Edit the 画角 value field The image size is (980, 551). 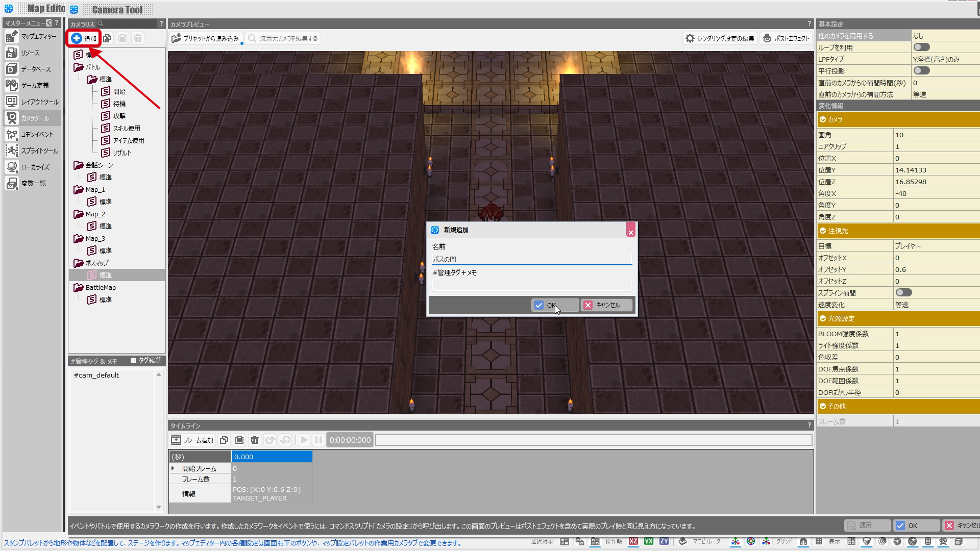937,135
